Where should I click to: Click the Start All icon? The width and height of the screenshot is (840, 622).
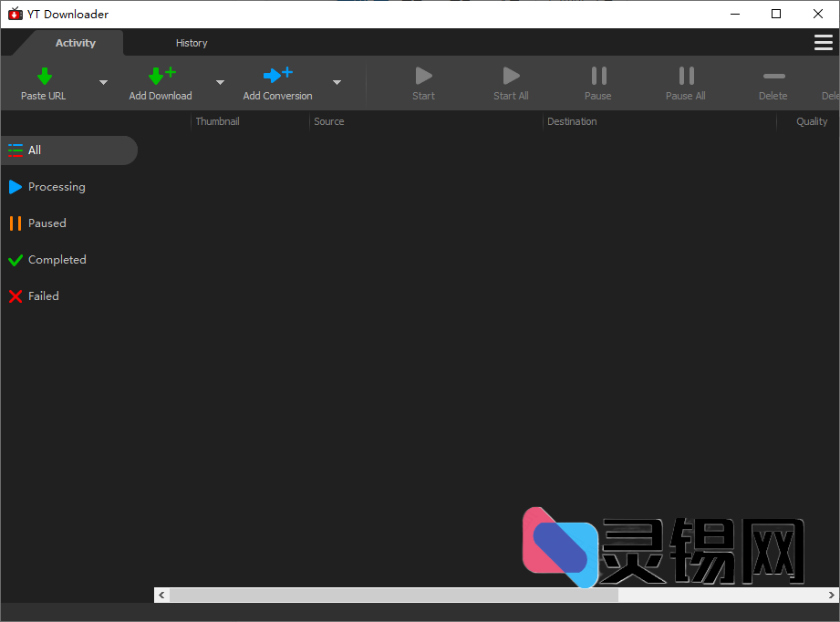[510, 76]
